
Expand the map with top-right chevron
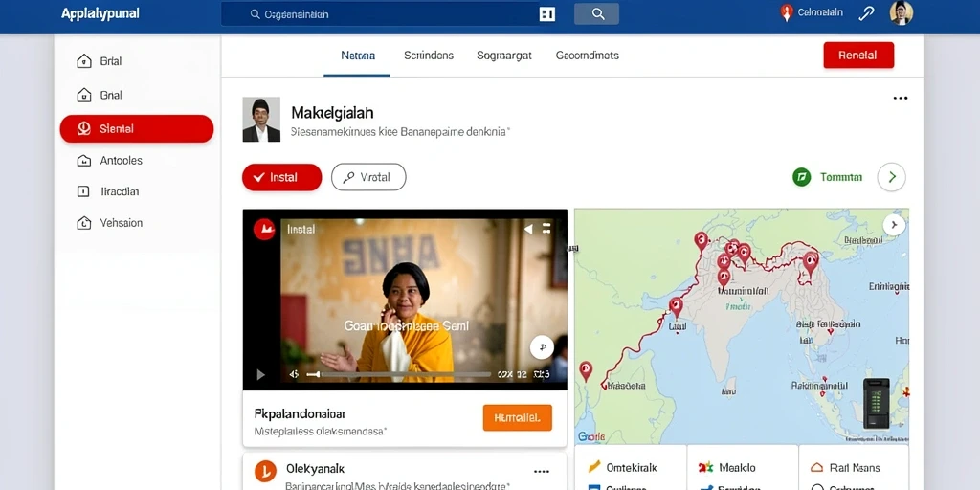[895, 225]
